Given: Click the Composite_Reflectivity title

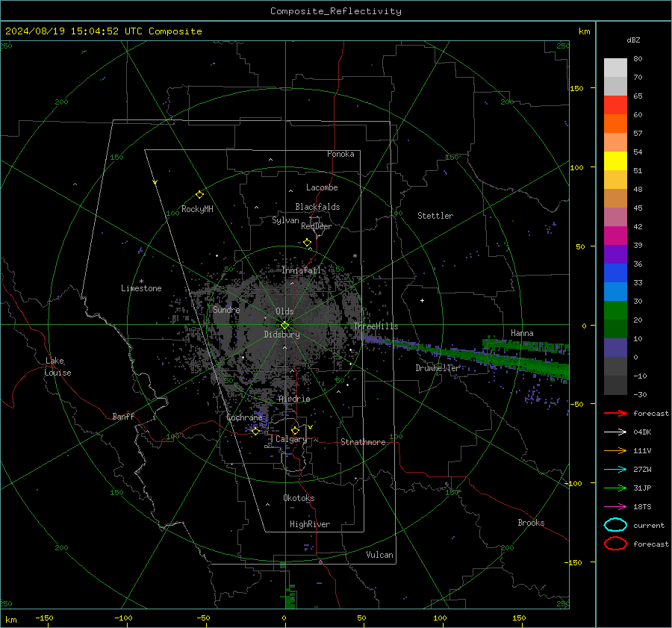Looking at the screenshot, I should [336, 11].
